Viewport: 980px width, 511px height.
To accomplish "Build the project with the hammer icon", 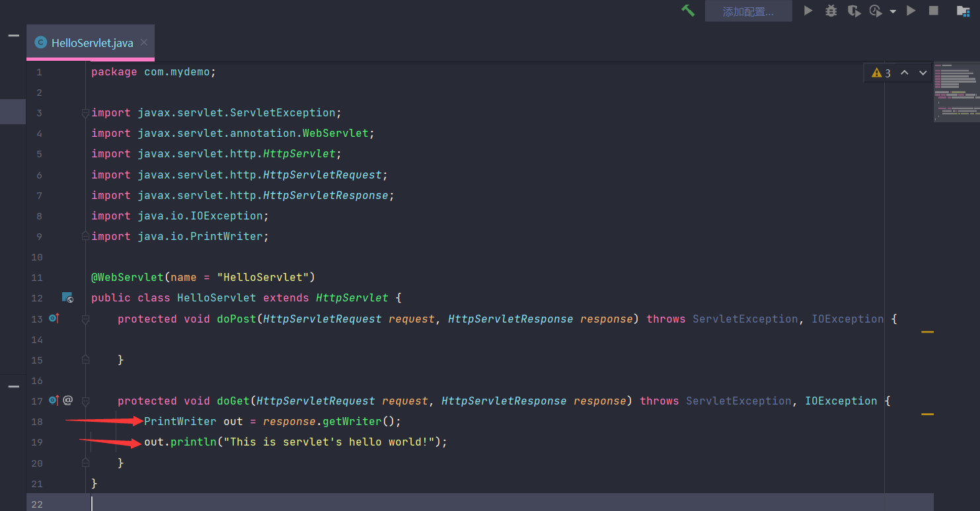I will (x=688, y=11).
